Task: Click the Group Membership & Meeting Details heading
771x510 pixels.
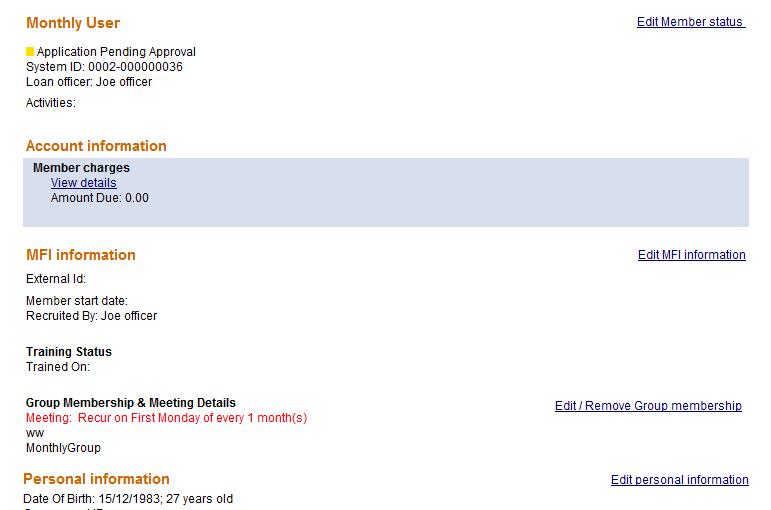Action: (x=131, y=403)
